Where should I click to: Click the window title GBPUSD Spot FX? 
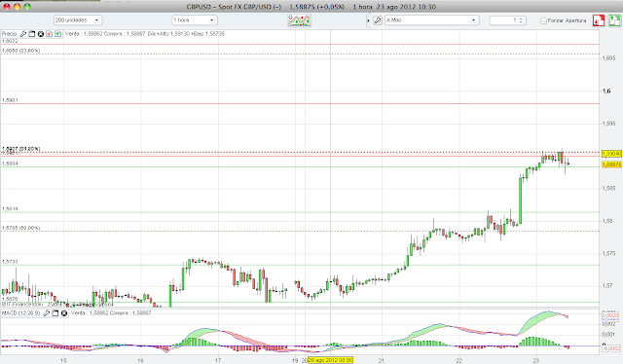[x=234, y=7]
